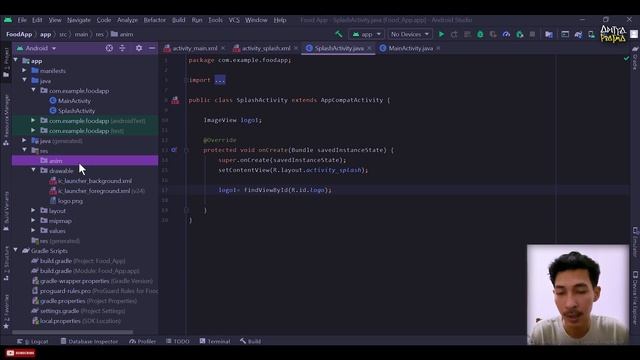Collapse the app module tree node
Viewport: 640px width, 360px height.
tap(16, 60)
